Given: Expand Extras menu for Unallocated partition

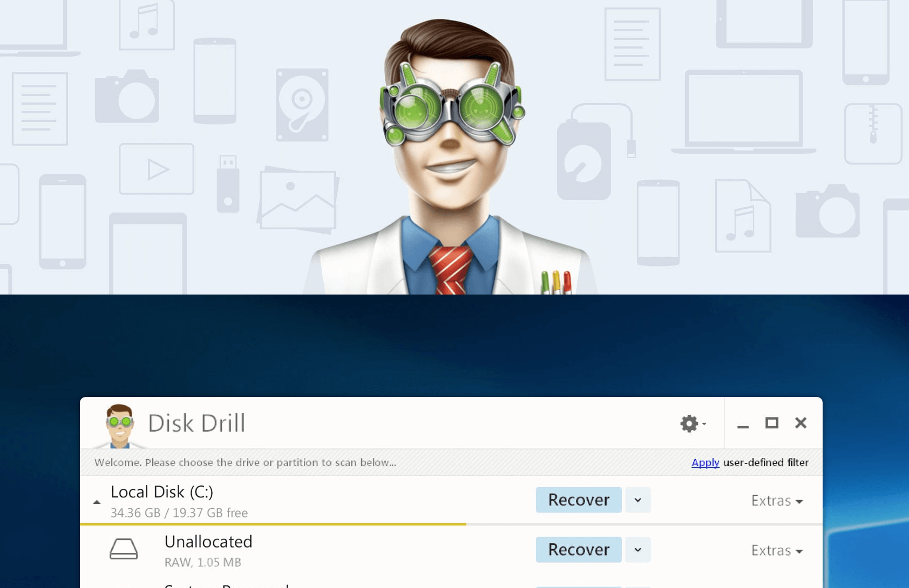Looking at the screenshot, I should click(x=776, y=550).
